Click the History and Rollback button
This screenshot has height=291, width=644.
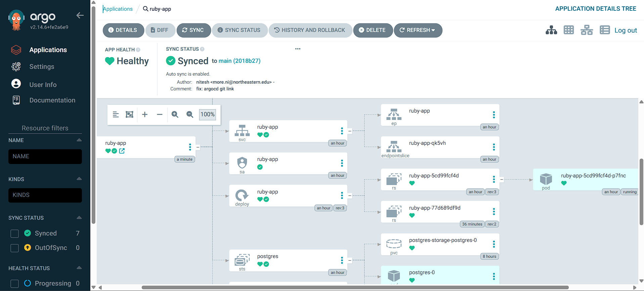[x=310, y=30]
